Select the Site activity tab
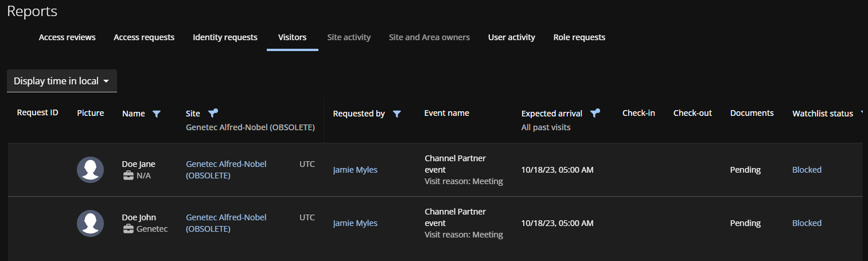868x261 pixels. pyautogui.click(x=349, y=37)
